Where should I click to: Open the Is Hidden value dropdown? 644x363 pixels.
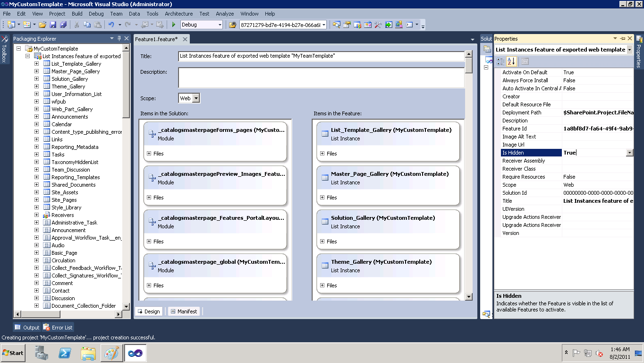629,153
